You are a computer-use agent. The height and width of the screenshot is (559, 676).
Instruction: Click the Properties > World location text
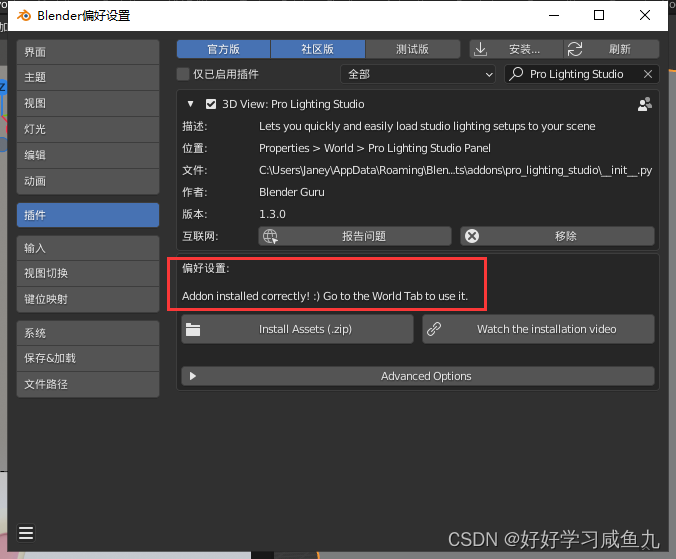tap(375, 148)
